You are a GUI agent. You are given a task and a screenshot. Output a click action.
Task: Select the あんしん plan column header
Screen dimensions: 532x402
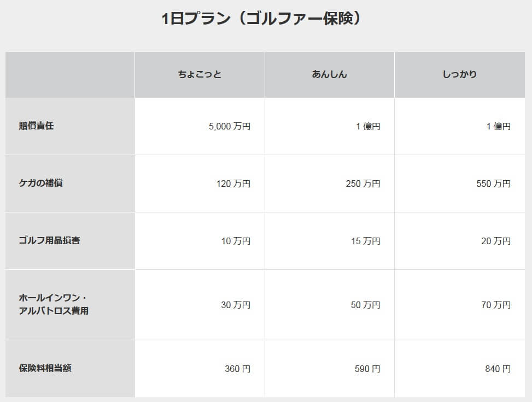(x=329, y=74)
